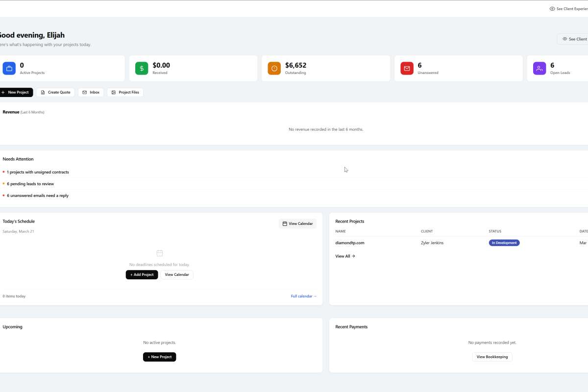Expand Recent Projects with View All
The height and width of the screenshot is (392, 588).
point(345,256)
